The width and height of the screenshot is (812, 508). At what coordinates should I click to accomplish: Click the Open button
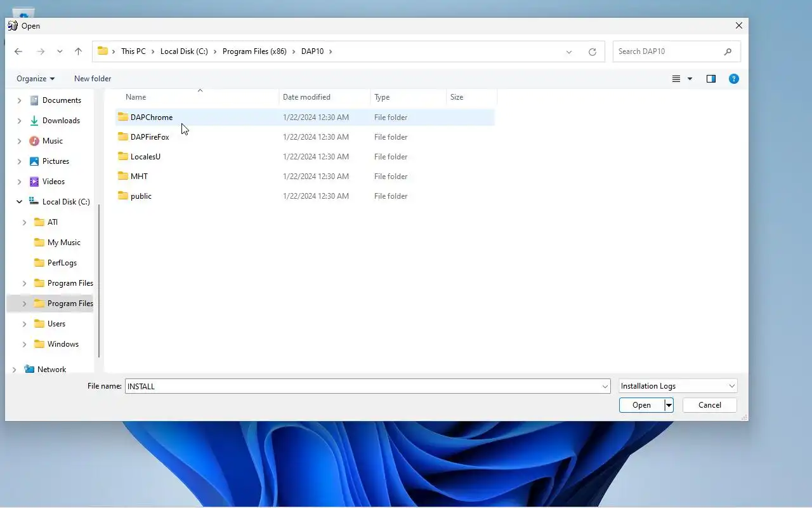[641, 405]
